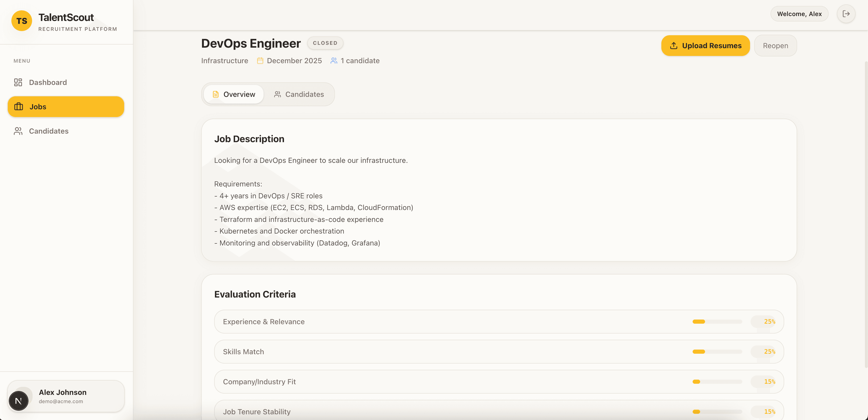Click the CLOSED status badge

325,43
